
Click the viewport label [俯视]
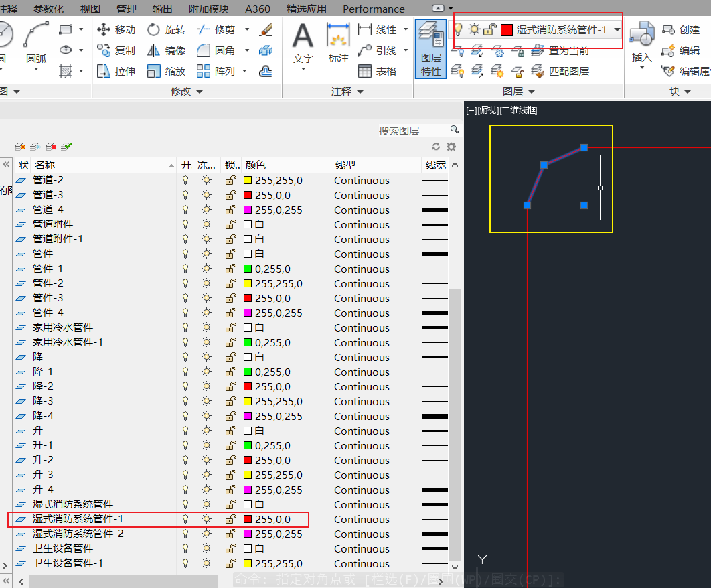click(x=487, y=111)
